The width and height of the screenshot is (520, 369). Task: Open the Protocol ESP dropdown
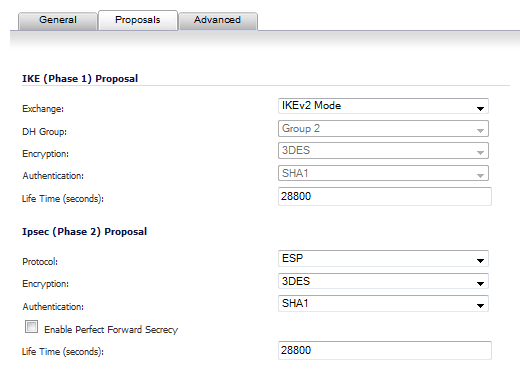point(383,259)
